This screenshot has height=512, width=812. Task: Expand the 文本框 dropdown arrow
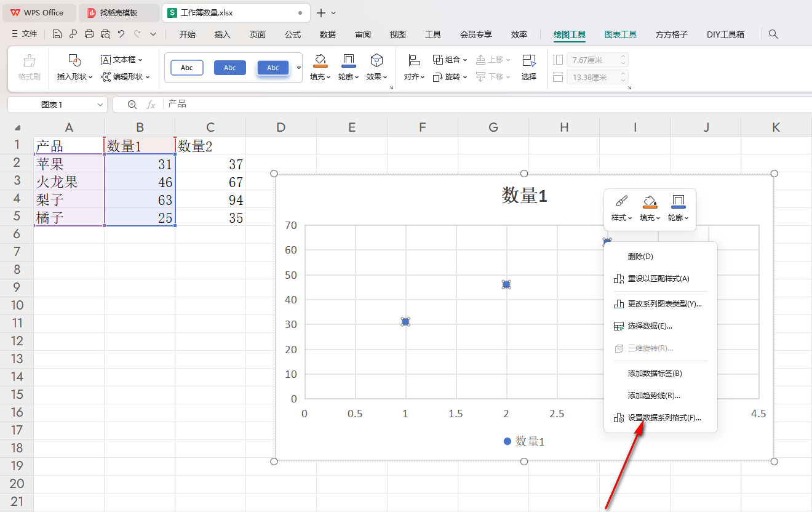[140, 60]
